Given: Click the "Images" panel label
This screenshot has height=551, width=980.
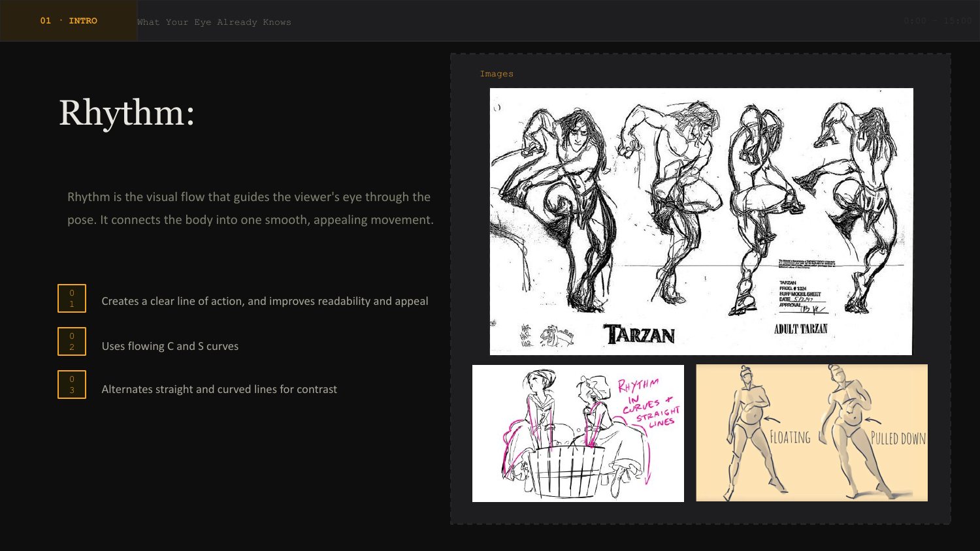Looking at the screenshot, I should 497,74.
